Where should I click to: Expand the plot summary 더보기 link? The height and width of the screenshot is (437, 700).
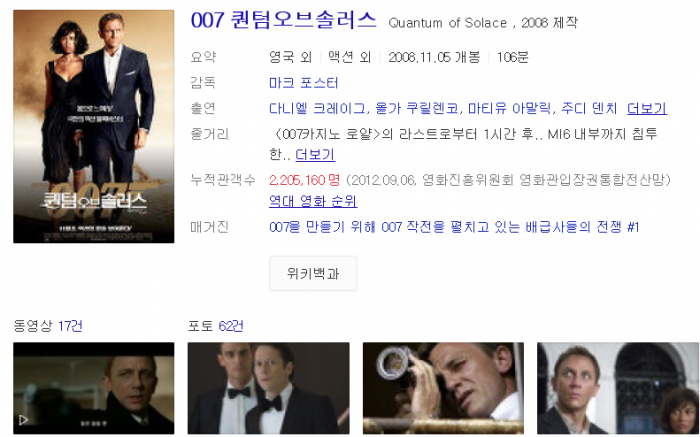click(315, 155)
